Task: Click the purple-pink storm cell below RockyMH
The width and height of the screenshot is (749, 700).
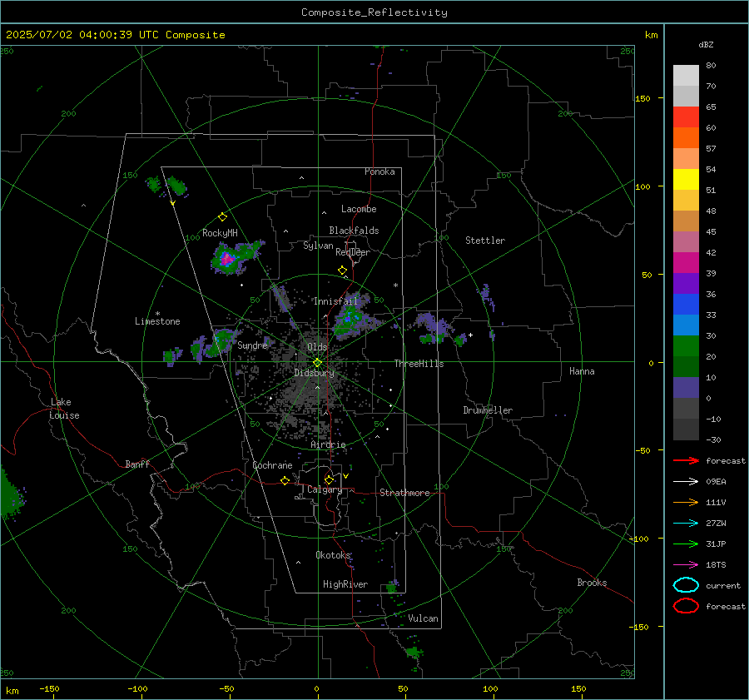Action: (x=226, y=260)
